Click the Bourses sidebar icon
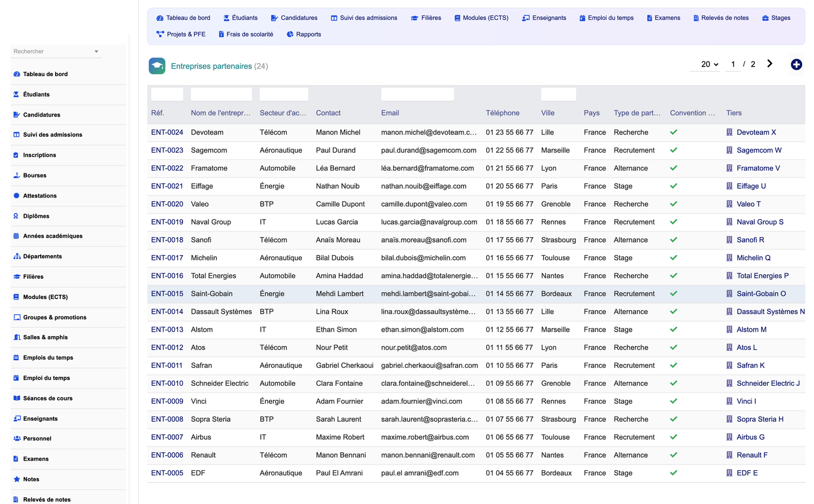The height and width of the screenshot is (504, 814). 16,176
